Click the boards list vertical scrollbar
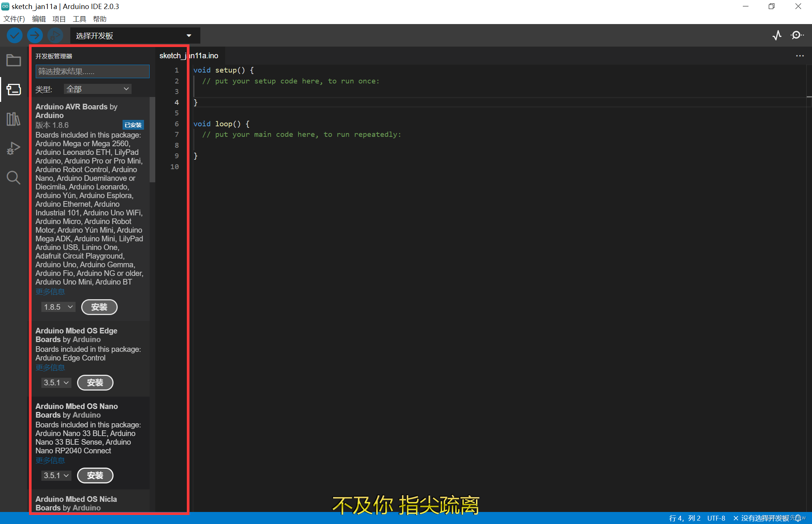This screenshot has width=812, height=524. click(x=152, y=140)
